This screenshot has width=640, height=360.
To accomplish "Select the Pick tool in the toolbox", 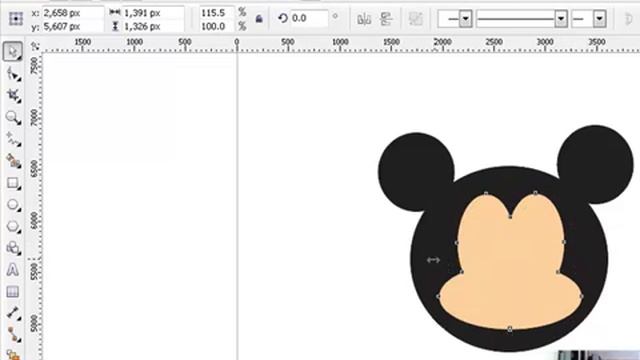I will pyautogui.click(x=13, y=52).
